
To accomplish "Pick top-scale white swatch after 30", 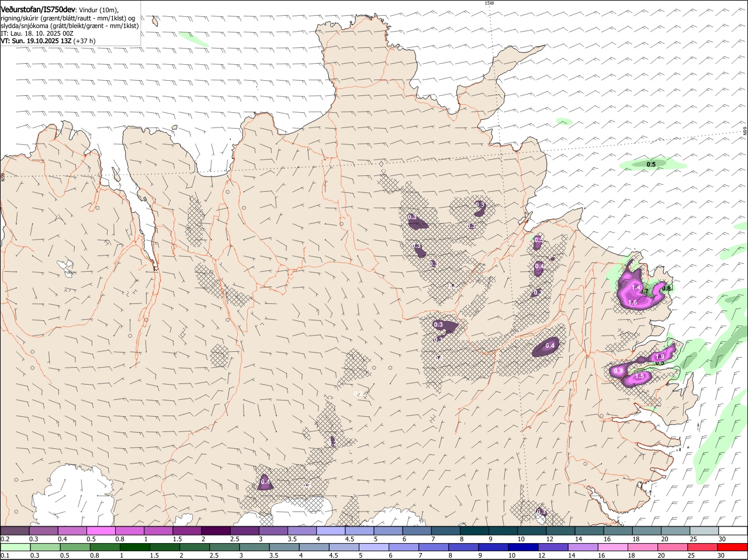I will click(x=734, y=530).
